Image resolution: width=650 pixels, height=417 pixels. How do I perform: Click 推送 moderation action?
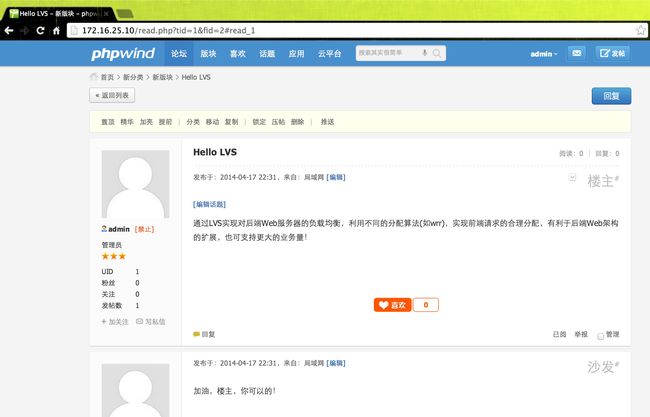(x=327, y=122)
